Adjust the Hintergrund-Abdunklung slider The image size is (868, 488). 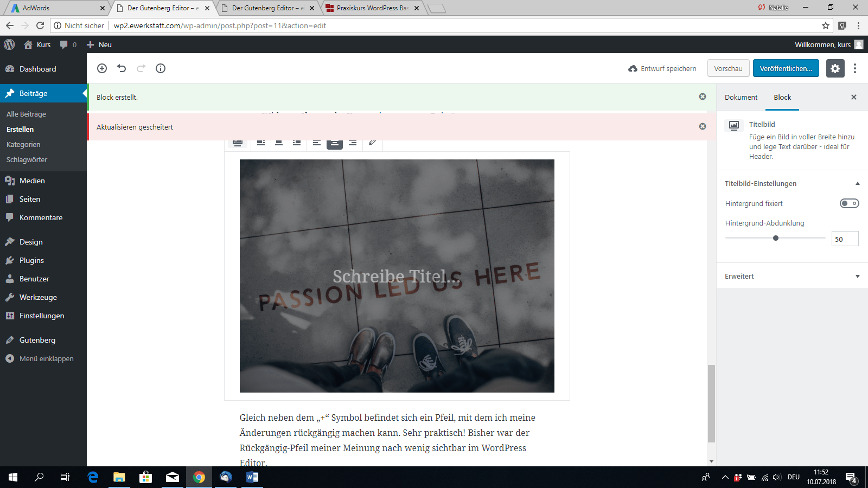tap(776, 238)
